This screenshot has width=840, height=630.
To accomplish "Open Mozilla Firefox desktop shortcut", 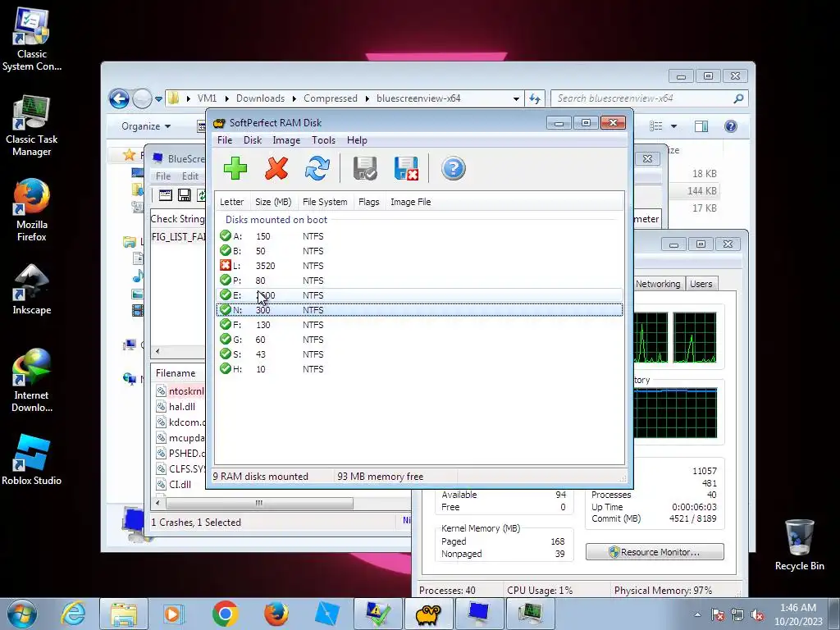I will click(x=32, y=210).
